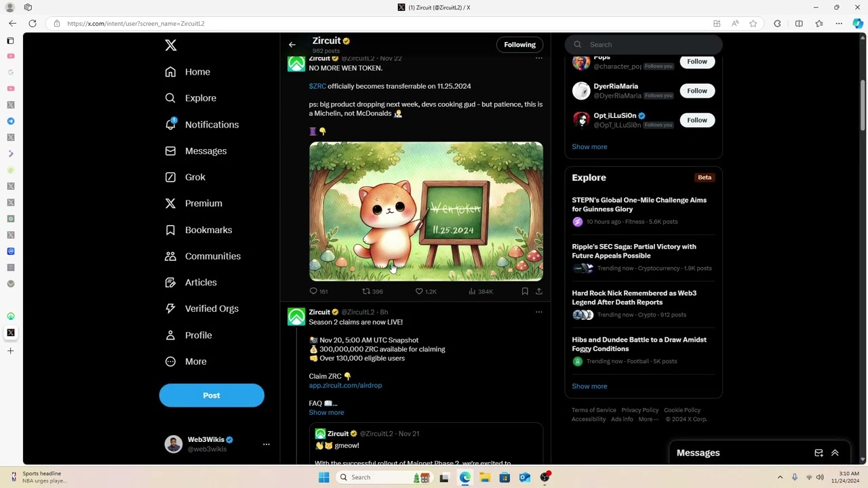Click Show more under follow suggestions
Image resolution: width=868 pixels, height=488 pixels.
click(589, 147)
